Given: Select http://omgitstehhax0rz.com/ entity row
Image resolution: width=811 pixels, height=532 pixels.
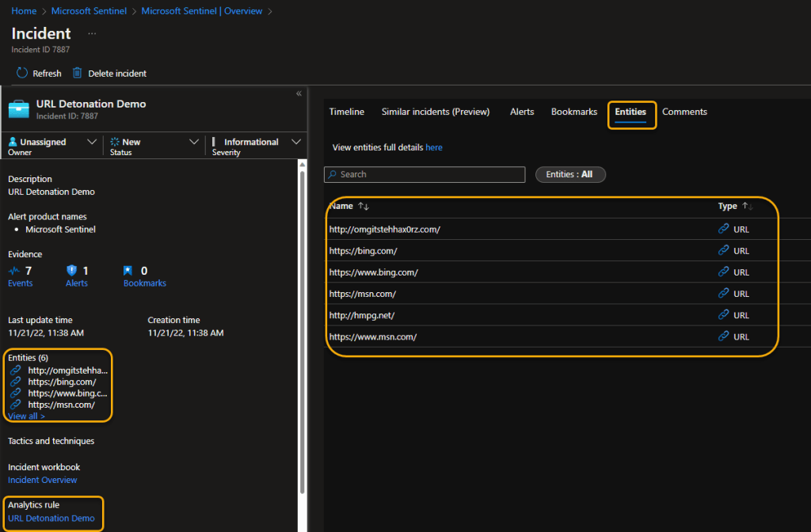Looking at the screenshot, I should coord(567,229).
